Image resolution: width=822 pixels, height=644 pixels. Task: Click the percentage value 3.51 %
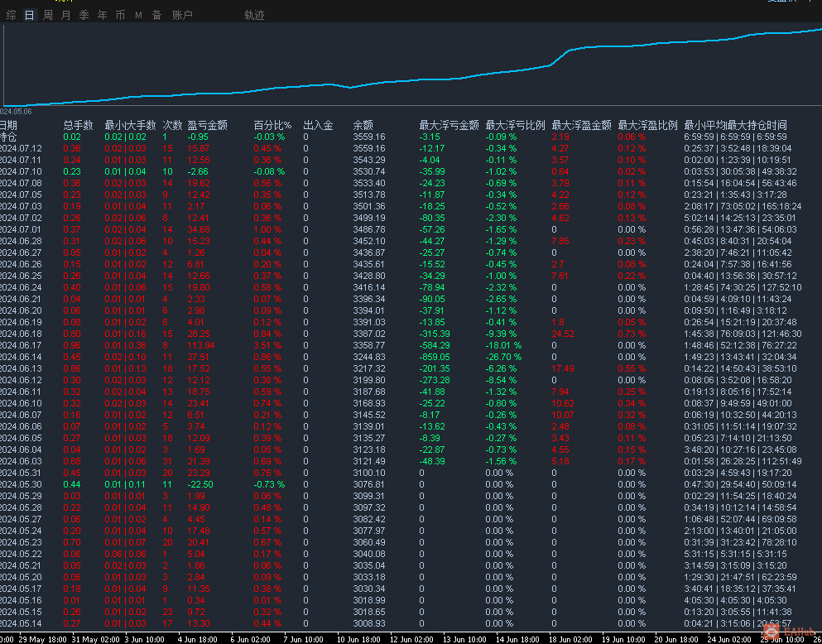267,345
